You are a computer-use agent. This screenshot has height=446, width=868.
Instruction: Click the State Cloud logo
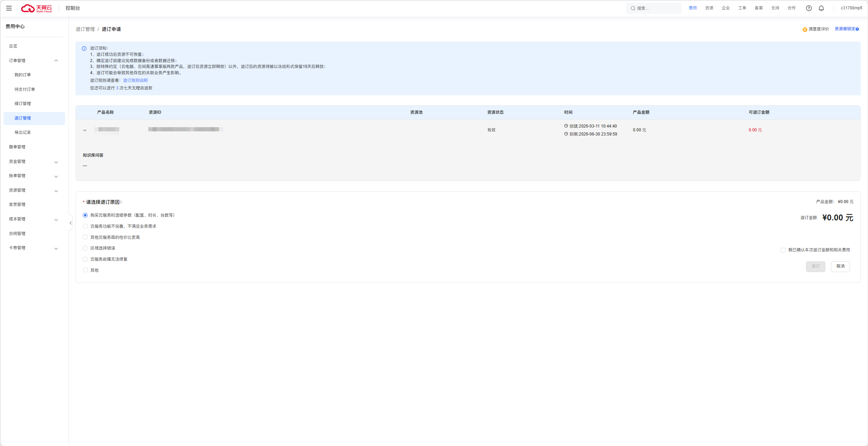pyautogui.click(x=36, y=8)
